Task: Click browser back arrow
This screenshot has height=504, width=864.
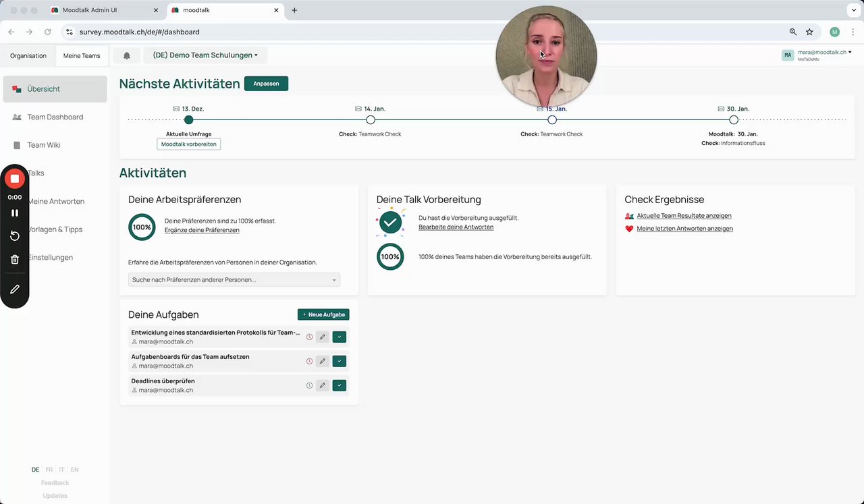Action: coord(11,32)
